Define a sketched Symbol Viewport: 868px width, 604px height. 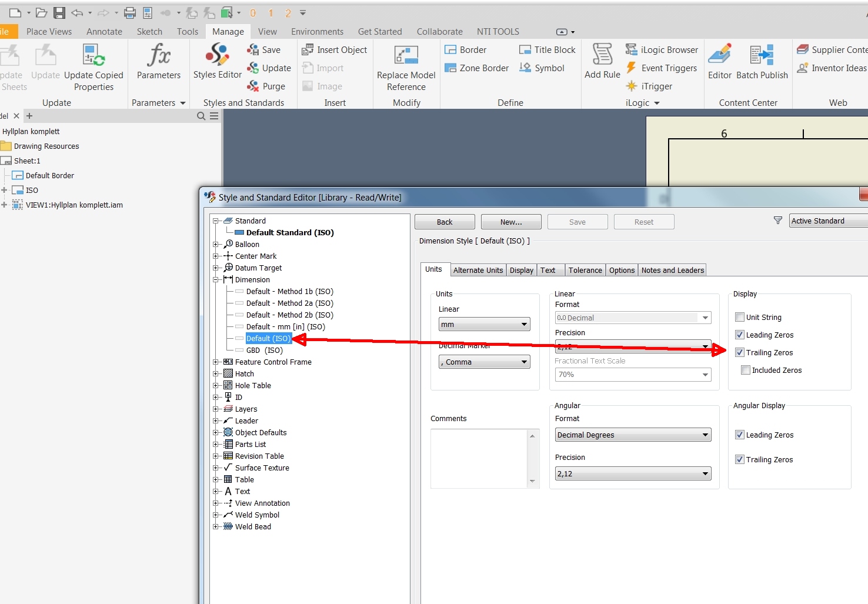click(542, 68)
